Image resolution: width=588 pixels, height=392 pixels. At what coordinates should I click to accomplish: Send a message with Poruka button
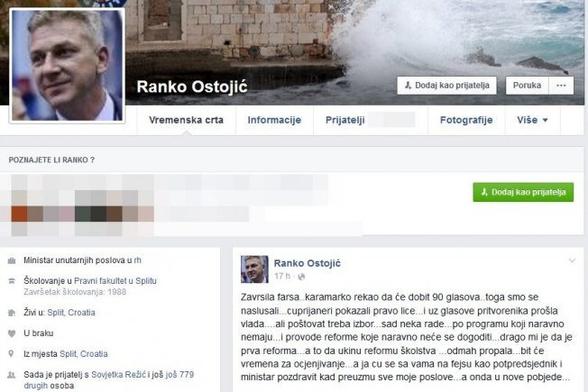click(x=527, y=86)
